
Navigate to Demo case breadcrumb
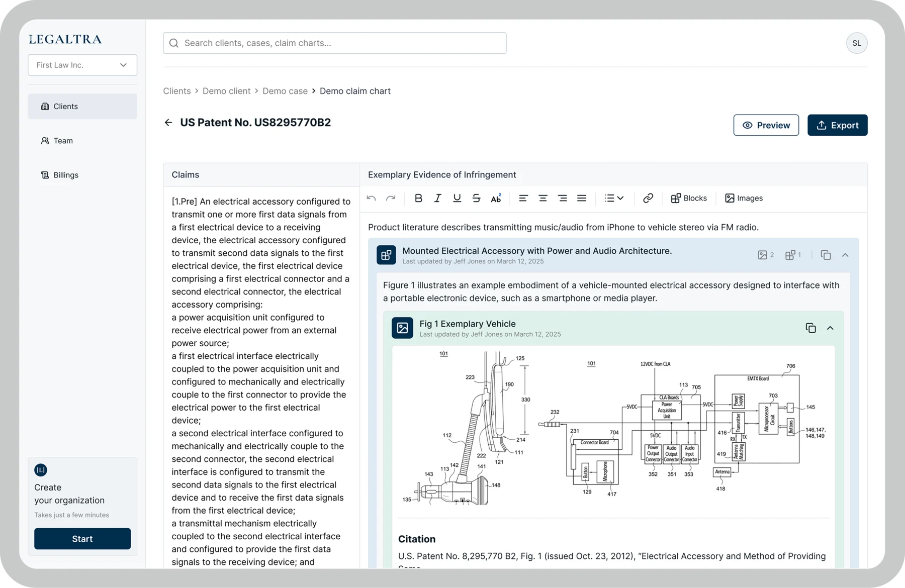coord(285,91)
